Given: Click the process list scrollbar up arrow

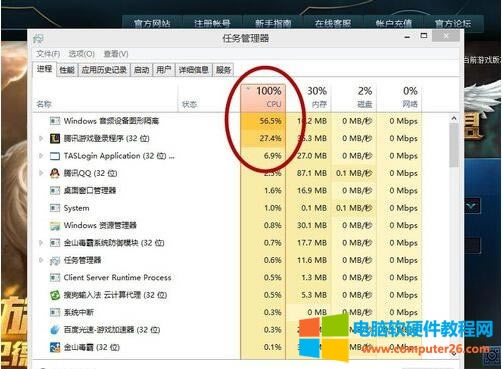Looking at the screenshot, I should [454, 118].
